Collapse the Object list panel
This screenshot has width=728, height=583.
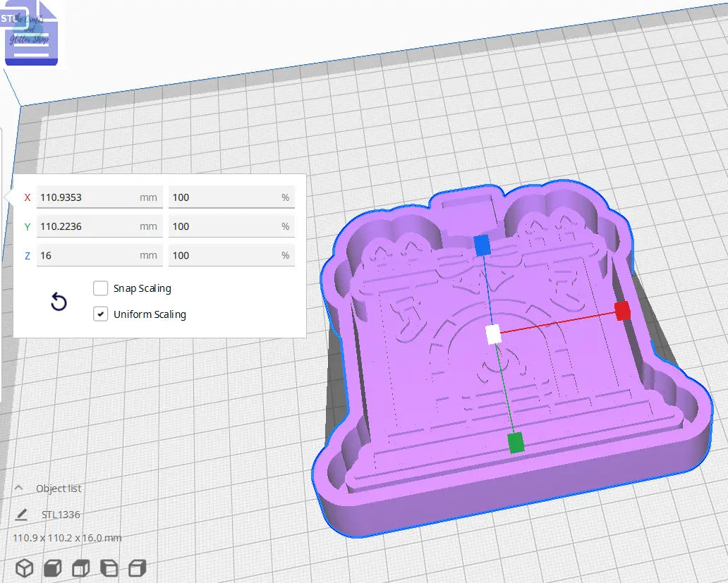pyautogui.click(x=20, y=488)
